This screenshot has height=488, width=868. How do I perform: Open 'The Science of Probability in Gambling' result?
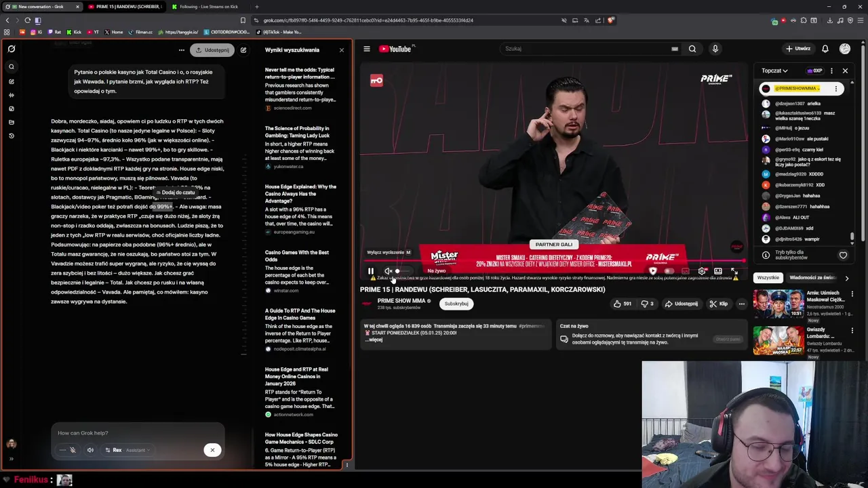point(300,147)
